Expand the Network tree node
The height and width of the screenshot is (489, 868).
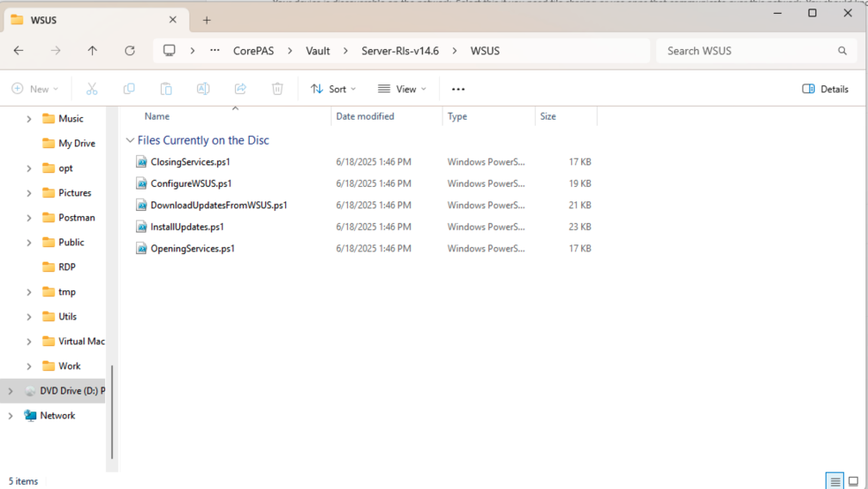[x=10, y=416]
